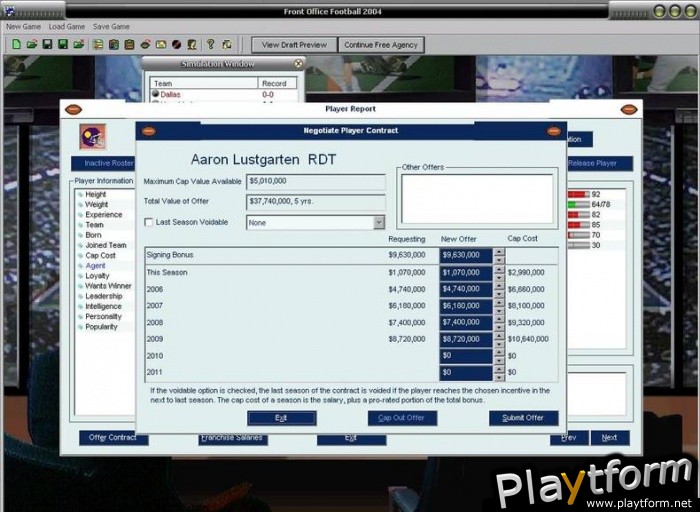Image resolution: width=700 pixels, height=512 pixels.
Task: Click the dark teal clipboard toolbar icon
Action: coord(114,44)
